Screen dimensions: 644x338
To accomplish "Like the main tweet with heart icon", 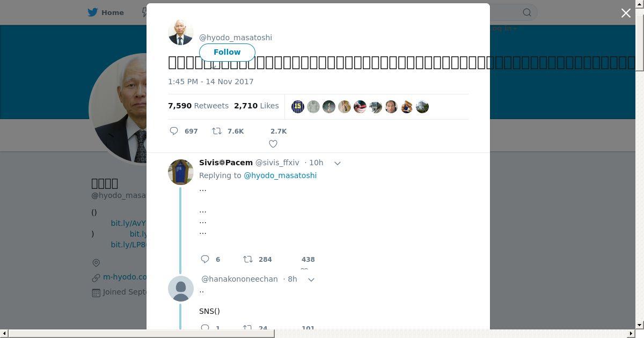I will coord(273,144).
